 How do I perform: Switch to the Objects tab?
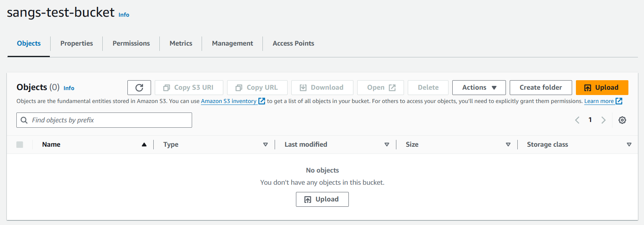click(29, 43)
